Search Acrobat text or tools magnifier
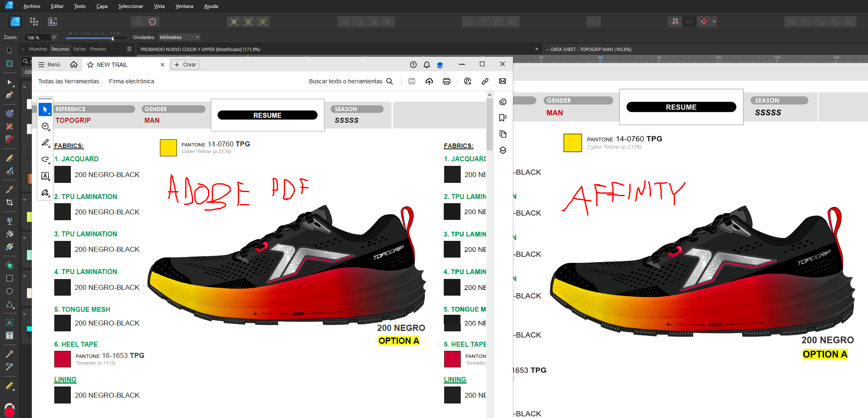868x418 pixels. [x=389, y=81]
